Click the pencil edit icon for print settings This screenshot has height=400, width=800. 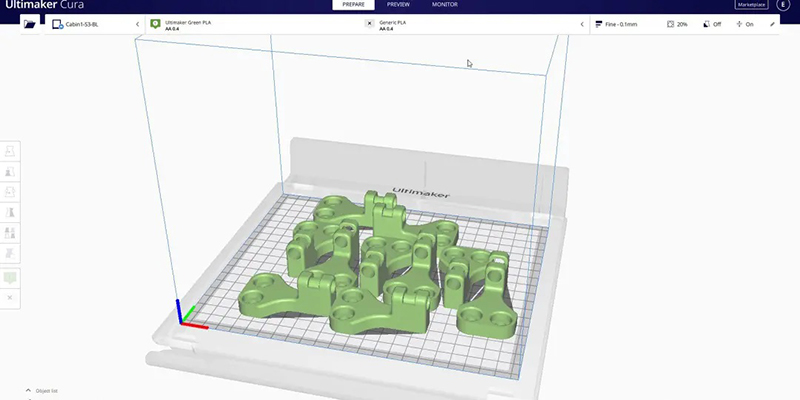[772, 24]
